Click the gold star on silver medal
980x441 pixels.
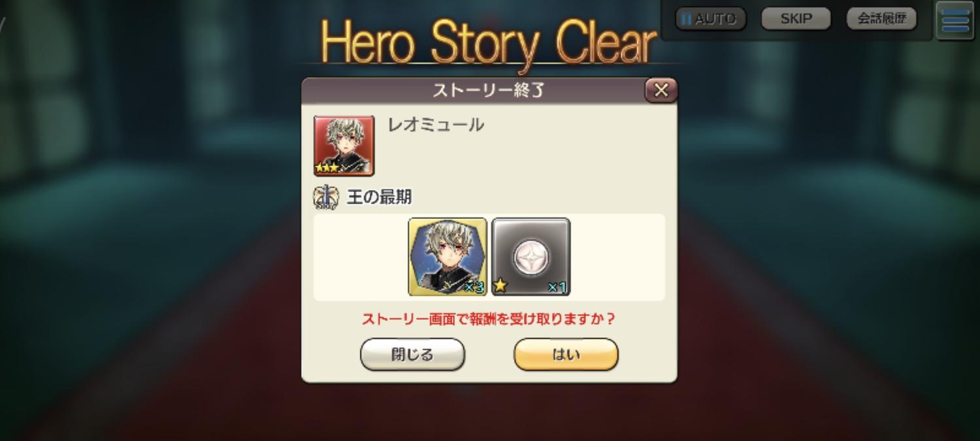501,286
